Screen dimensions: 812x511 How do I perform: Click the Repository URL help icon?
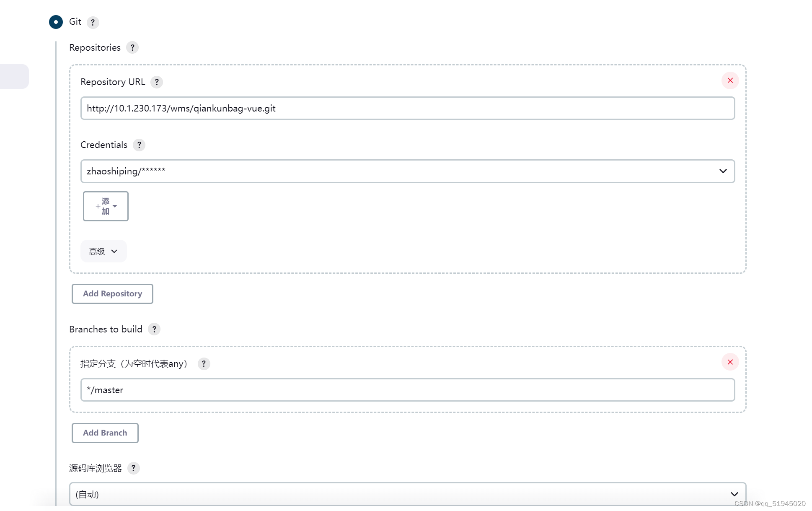point(157,82)
